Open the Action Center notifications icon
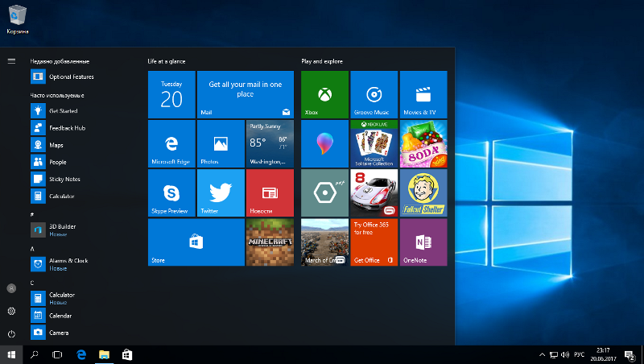This screenshot has height=364, width=644. [x=630, y=354]
